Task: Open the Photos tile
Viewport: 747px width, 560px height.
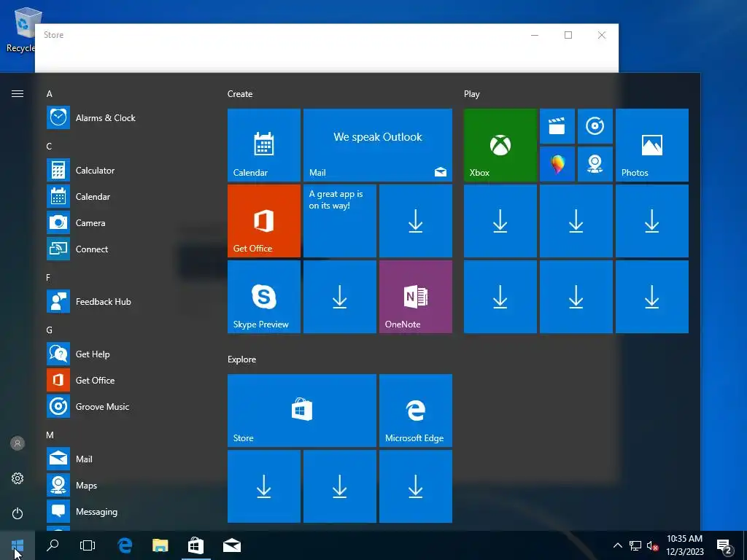Action: (651, 145)
